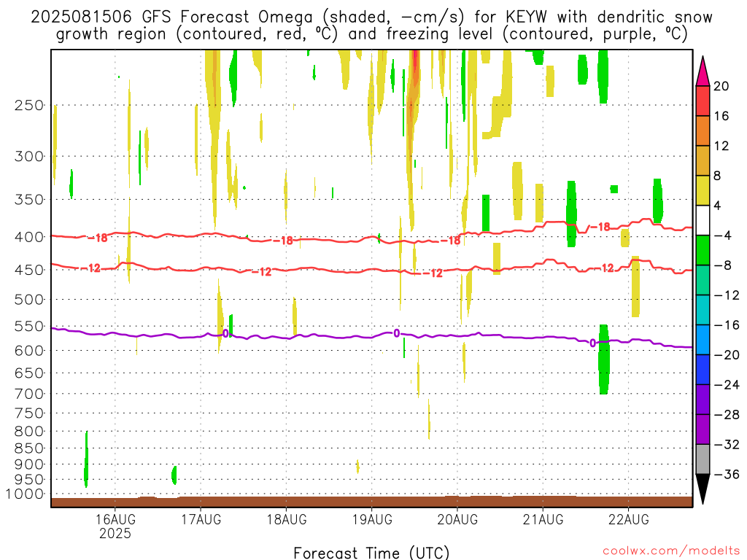The width and height of the screenshot is (747, 560).
Task: Select the 20AUG date label
Action: coord(457,519)
